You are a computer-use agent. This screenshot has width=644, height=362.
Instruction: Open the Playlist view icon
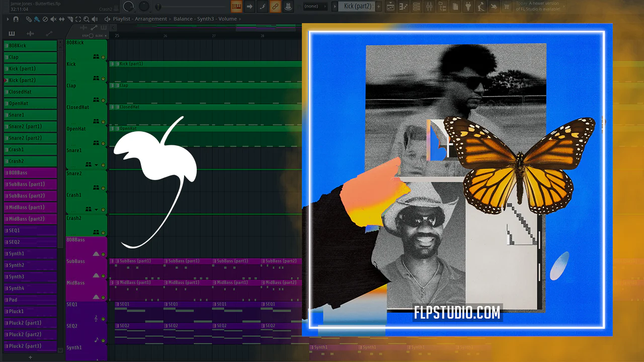pos(390,7)
